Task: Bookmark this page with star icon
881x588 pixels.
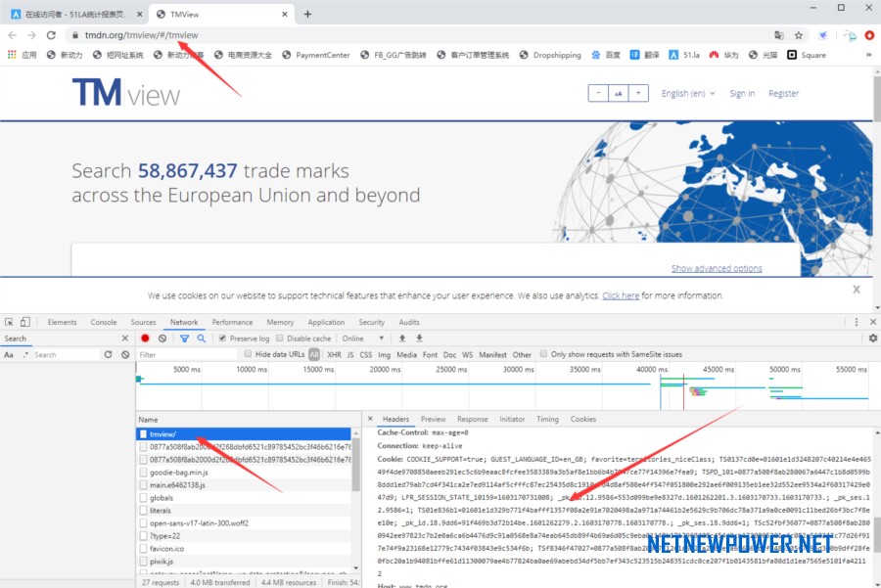Action: click(799, 35)
